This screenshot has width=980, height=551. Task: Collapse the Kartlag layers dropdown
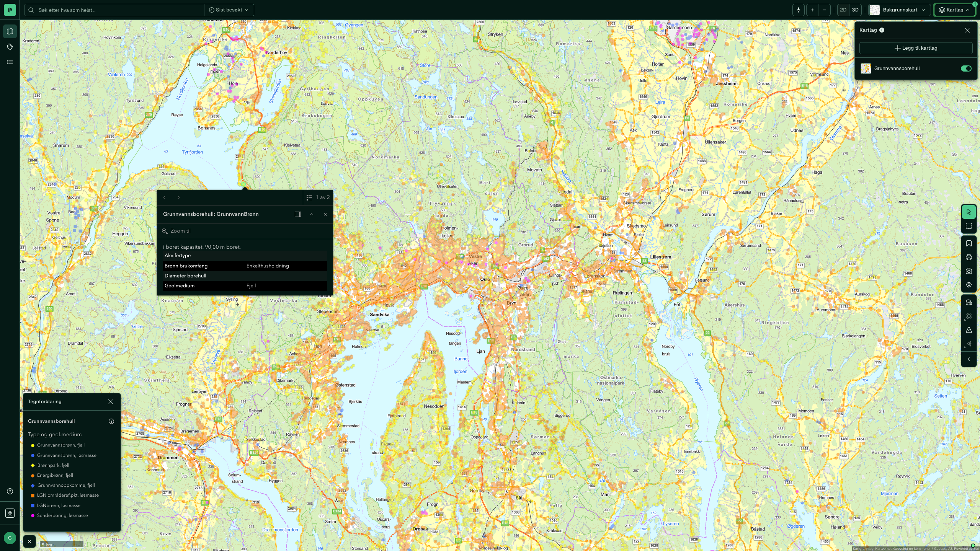click(954, 10)
